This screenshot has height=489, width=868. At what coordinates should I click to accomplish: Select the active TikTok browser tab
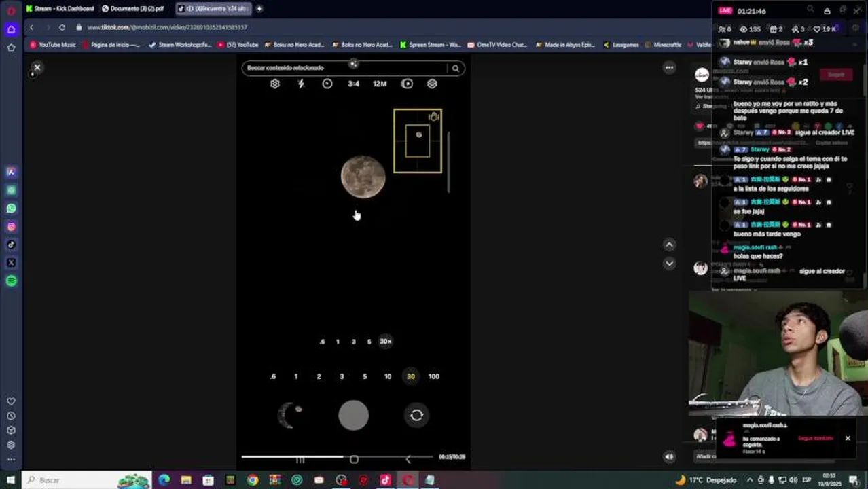[x=213, y=9]
